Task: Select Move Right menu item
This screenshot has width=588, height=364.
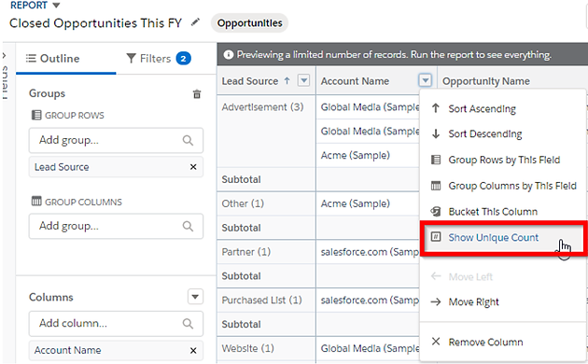Action: pyautogui.click(x=502, y=301)
